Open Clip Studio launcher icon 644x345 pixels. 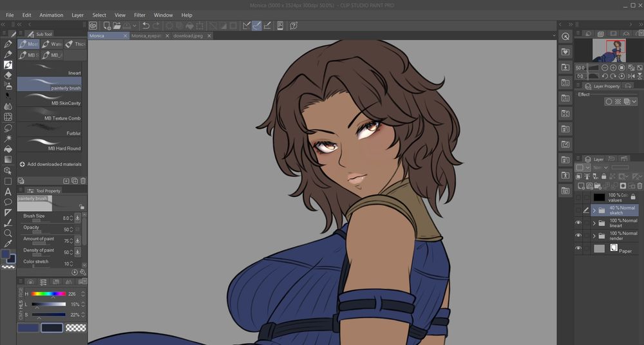coord(93,26)
